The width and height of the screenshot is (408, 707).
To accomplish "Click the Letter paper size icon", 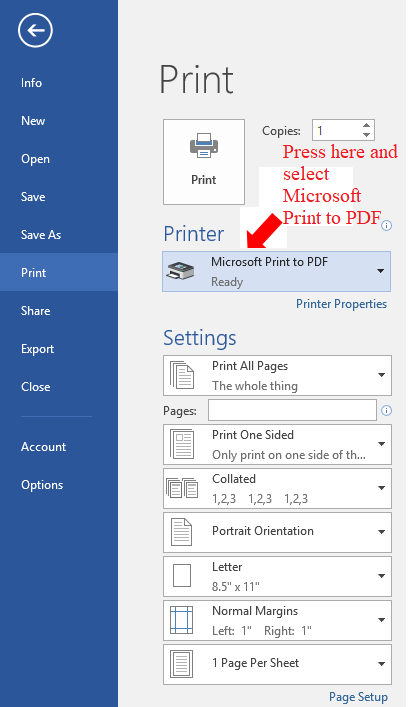I will (x=182, y=576).
